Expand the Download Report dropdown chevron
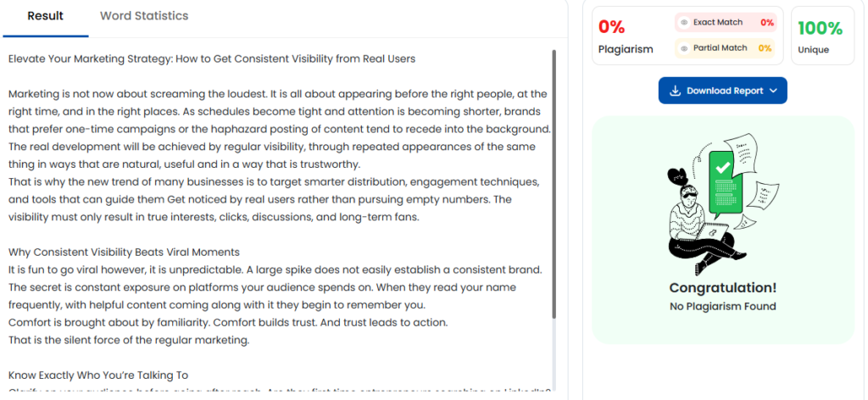 774,91
